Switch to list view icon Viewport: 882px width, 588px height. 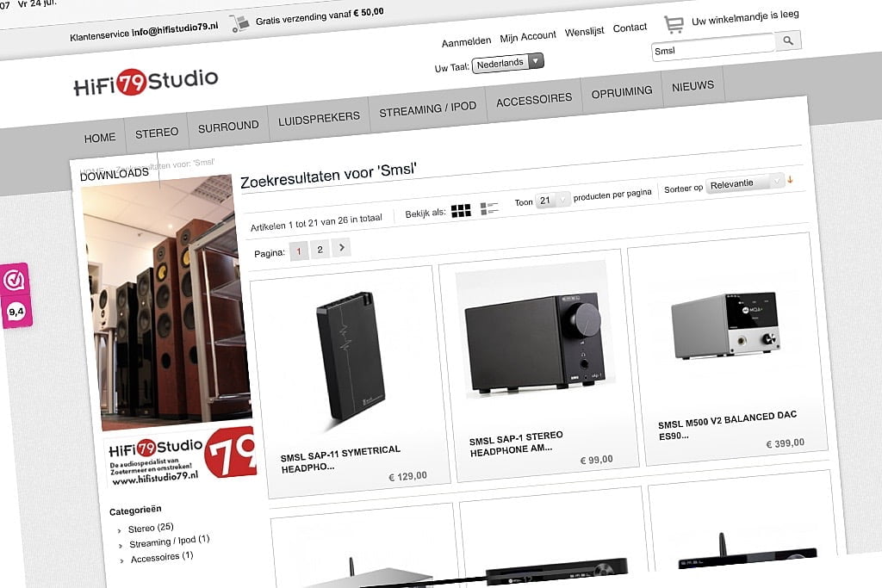[x=489, y=208]
